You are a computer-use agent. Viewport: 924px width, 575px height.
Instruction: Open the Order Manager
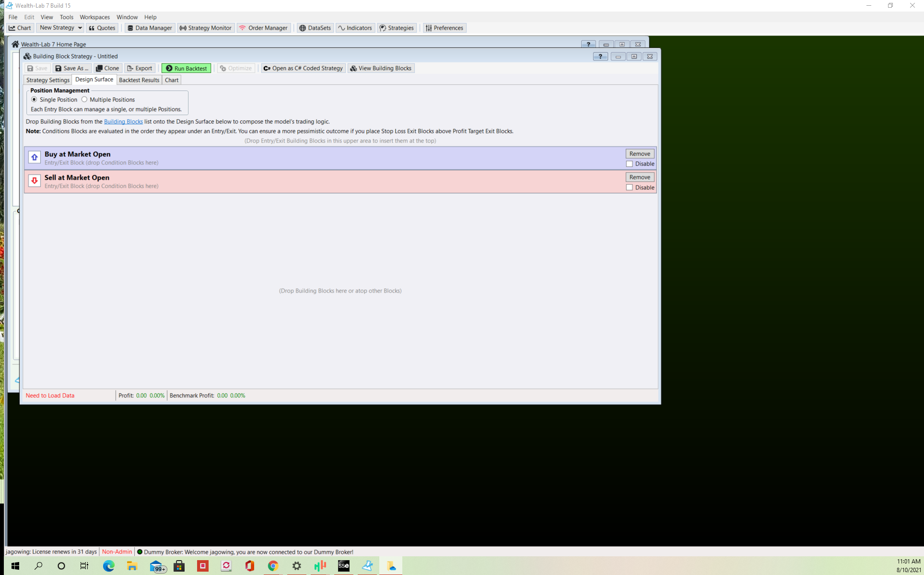pos(264,28)
